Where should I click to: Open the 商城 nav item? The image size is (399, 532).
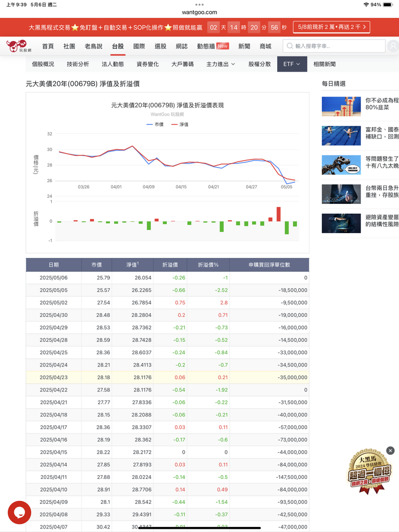(265, 46)
